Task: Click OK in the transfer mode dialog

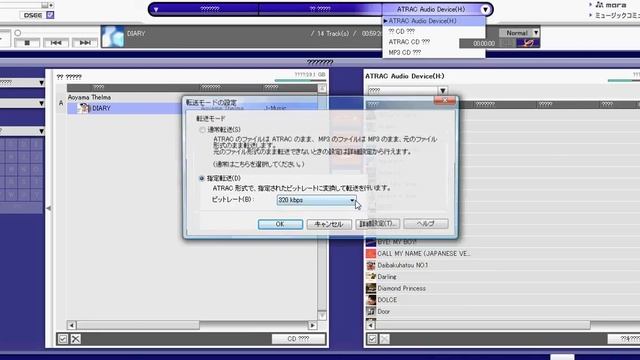Action: tap(280, 224)
